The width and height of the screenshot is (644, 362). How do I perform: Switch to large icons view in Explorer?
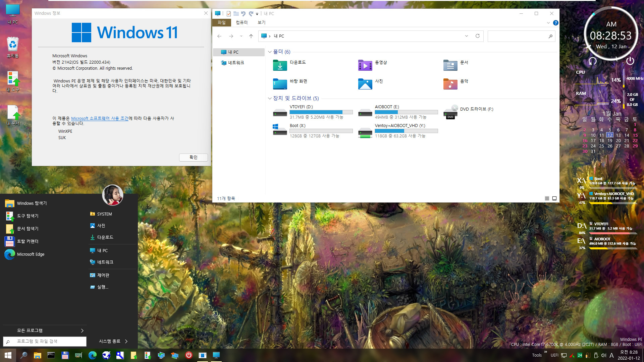[x=554, y=198]
